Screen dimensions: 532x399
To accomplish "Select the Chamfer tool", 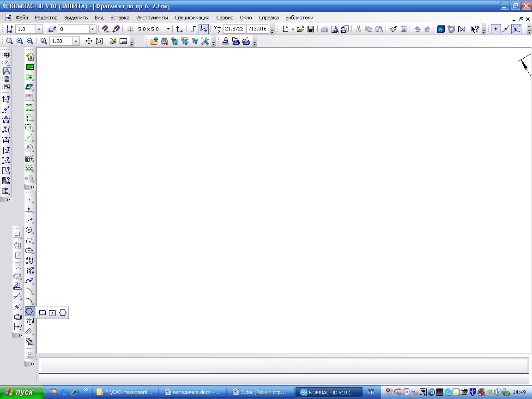I will tap(30, 291).
